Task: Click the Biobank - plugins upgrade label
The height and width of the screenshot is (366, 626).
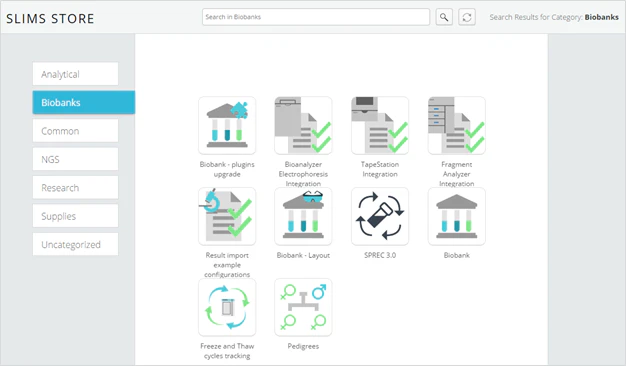Action: (227, 169)
